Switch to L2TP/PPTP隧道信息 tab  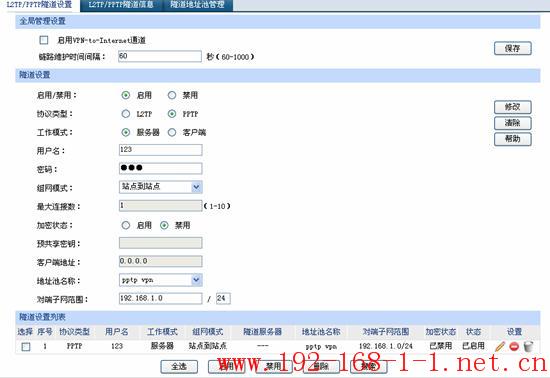121,5
